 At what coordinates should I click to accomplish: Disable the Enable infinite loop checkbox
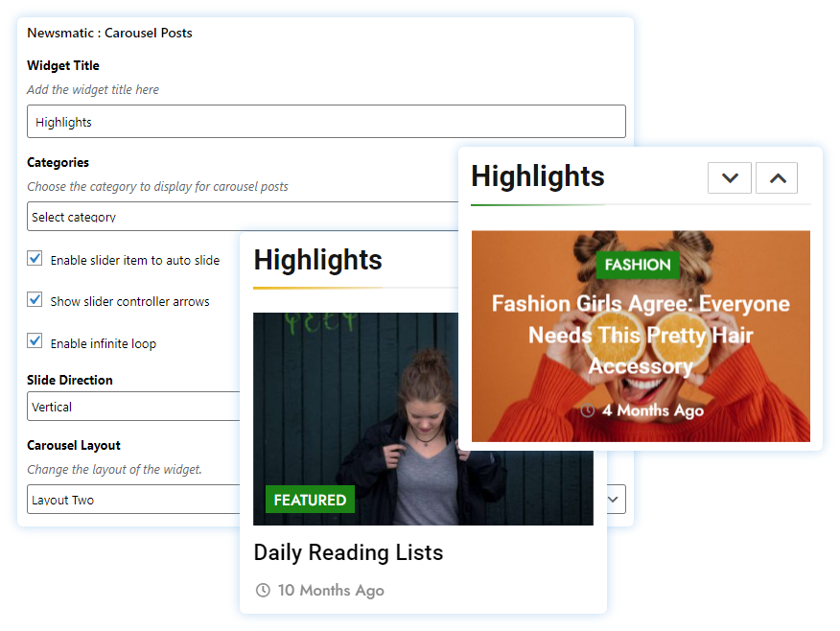[35, 342]
